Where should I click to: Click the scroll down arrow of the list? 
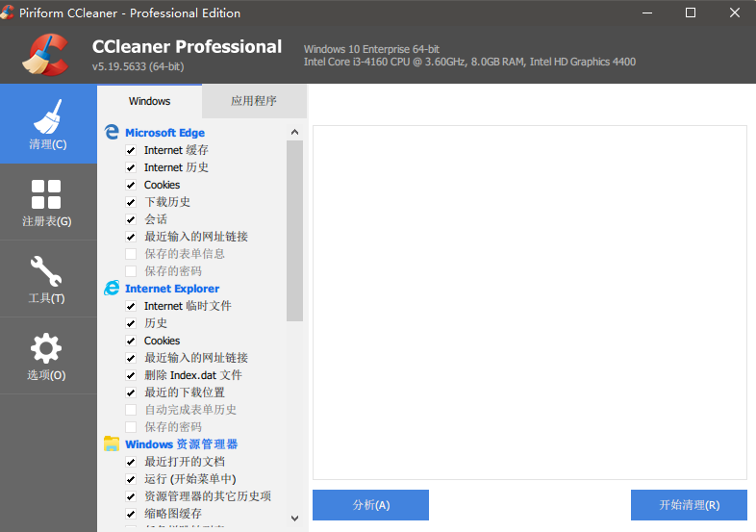[x=294, y=519]
